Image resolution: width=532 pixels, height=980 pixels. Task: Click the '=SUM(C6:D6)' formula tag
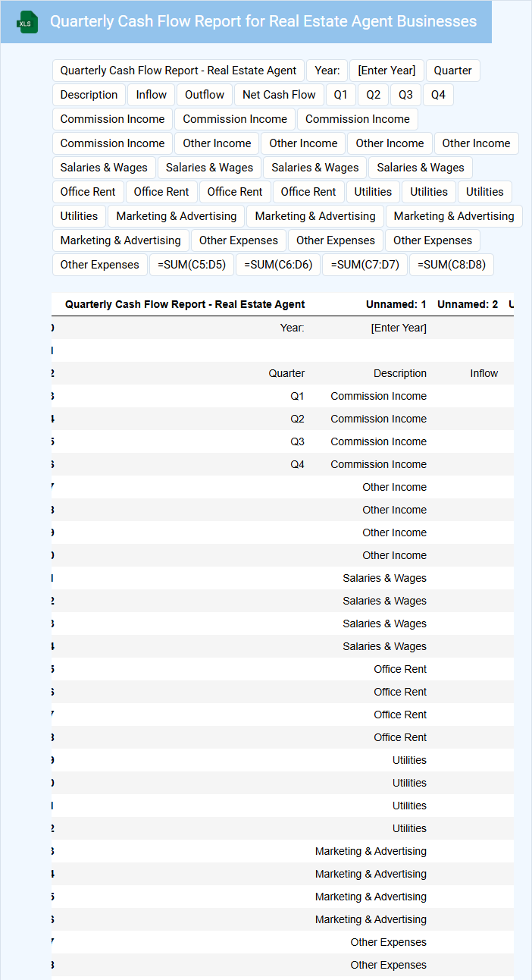point(278,265)
